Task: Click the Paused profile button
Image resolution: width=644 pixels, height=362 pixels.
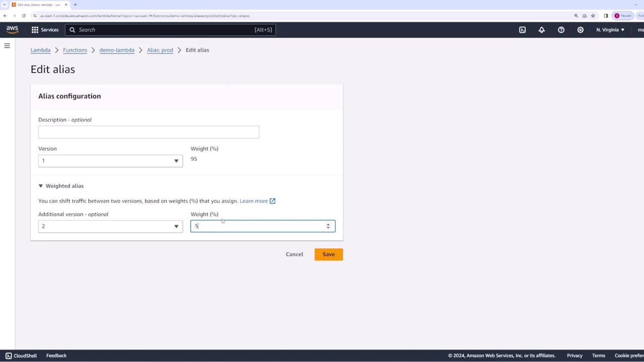Action: 622,16
